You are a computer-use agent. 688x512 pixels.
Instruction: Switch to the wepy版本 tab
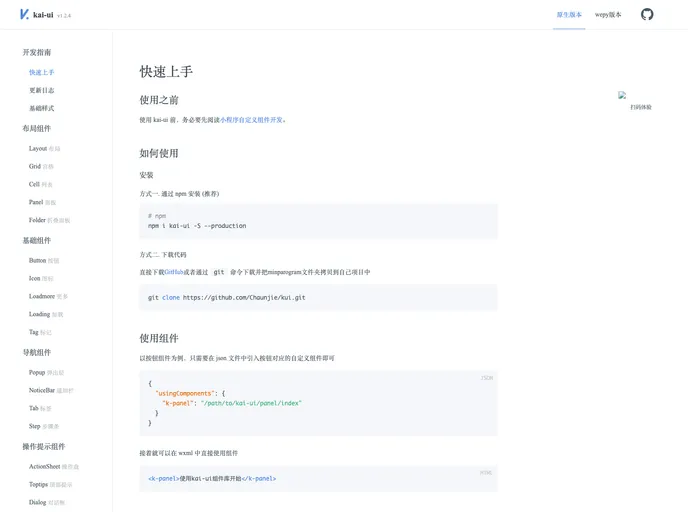point(608,14)
